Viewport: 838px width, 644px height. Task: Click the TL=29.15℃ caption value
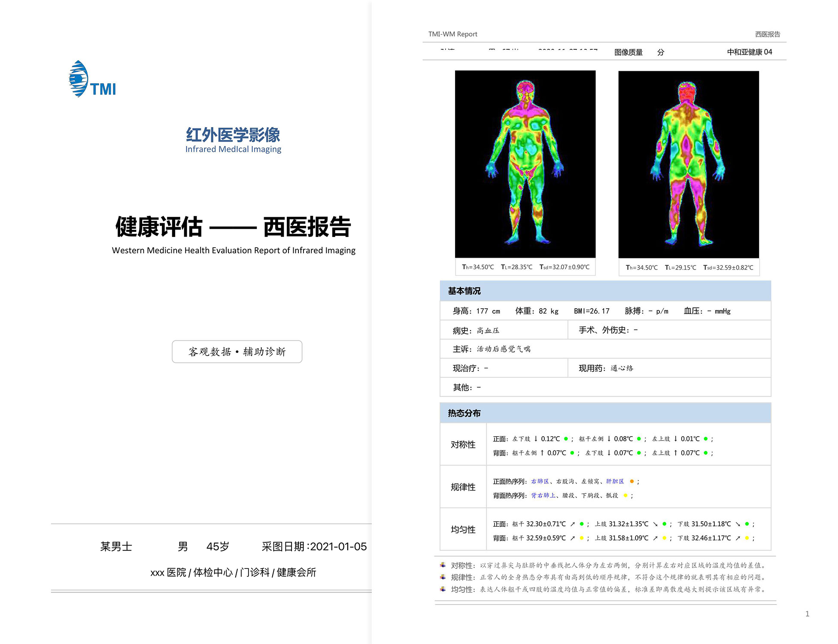[x=680, y=267]
